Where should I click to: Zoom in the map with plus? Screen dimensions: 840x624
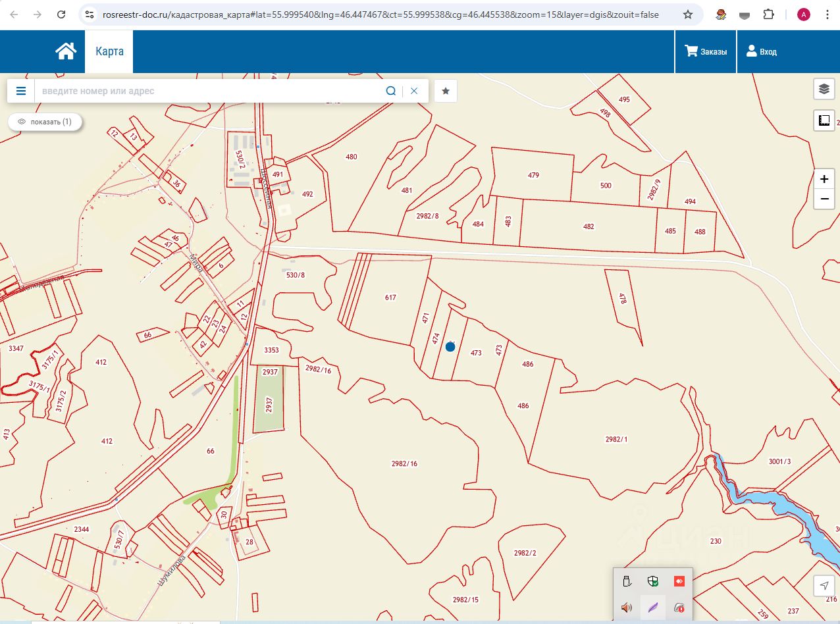click(x=824, y=179)
